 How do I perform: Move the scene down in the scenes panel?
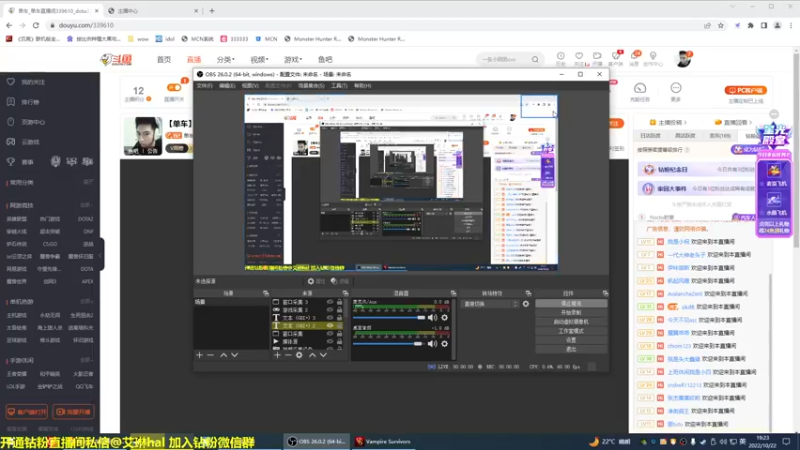235,355
